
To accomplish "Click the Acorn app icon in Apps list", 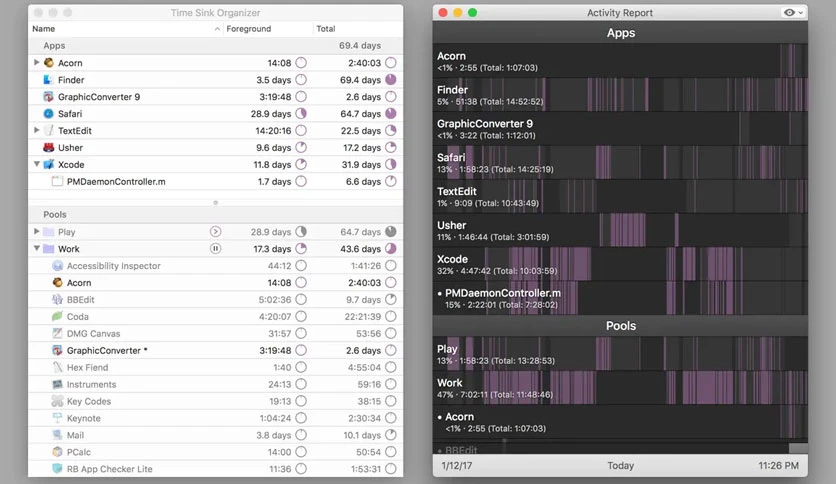I will click(49, 62).
